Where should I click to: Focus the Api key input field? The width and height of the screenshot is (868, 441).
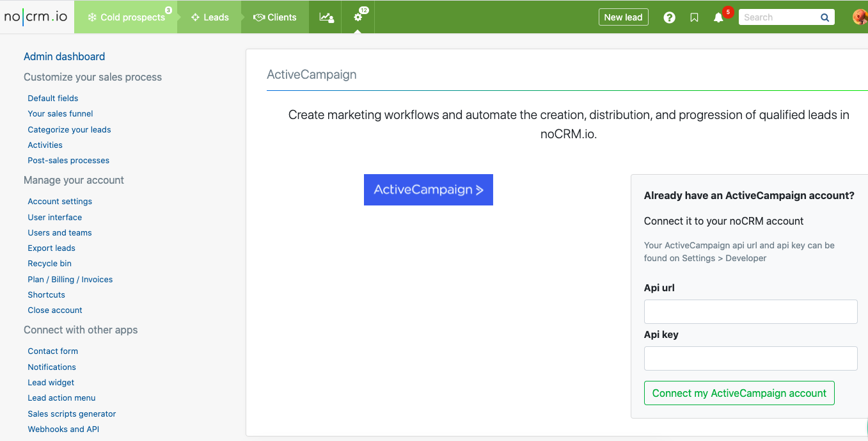(x=750, y=358)
